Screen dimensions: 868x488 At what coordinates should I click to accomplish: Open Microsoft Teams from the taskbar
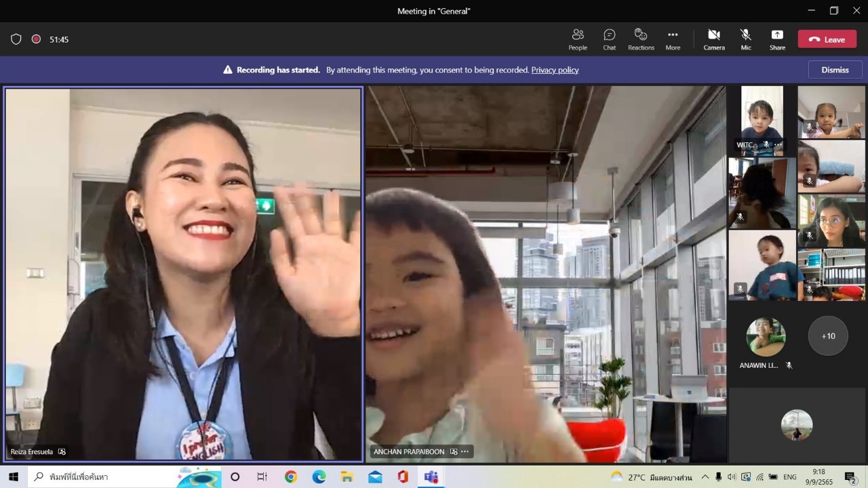(431, 477)
